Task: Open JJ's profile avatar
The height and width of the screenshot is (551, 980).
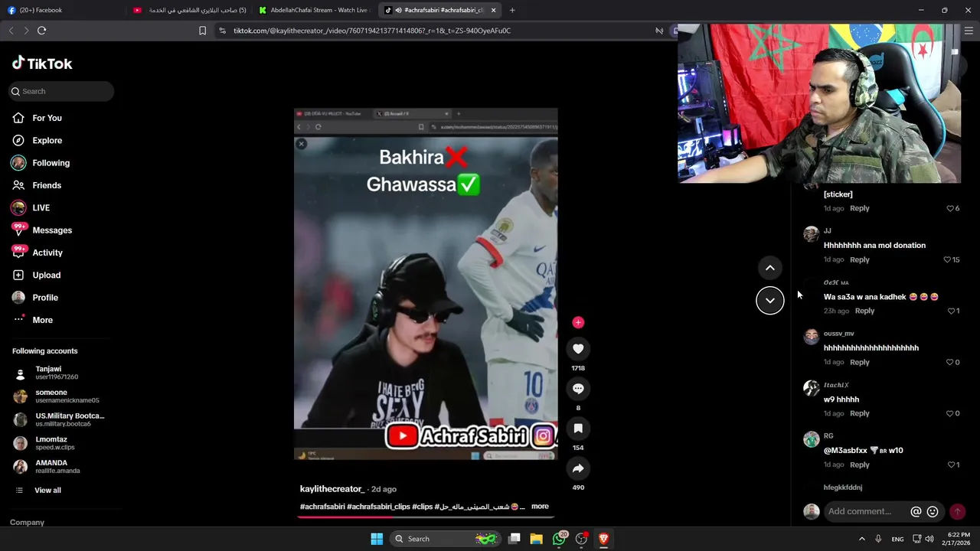Action: [x=811, y=234]
